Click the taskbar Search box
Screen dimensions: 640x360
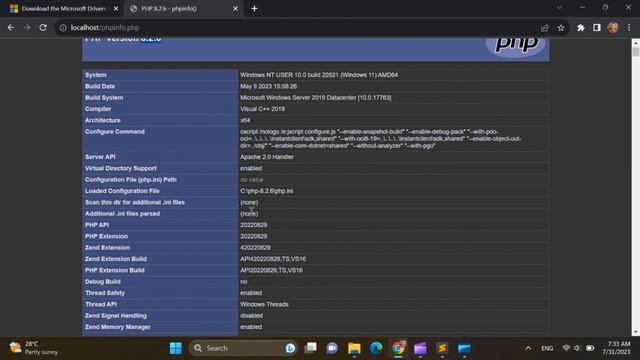(243, 348)
